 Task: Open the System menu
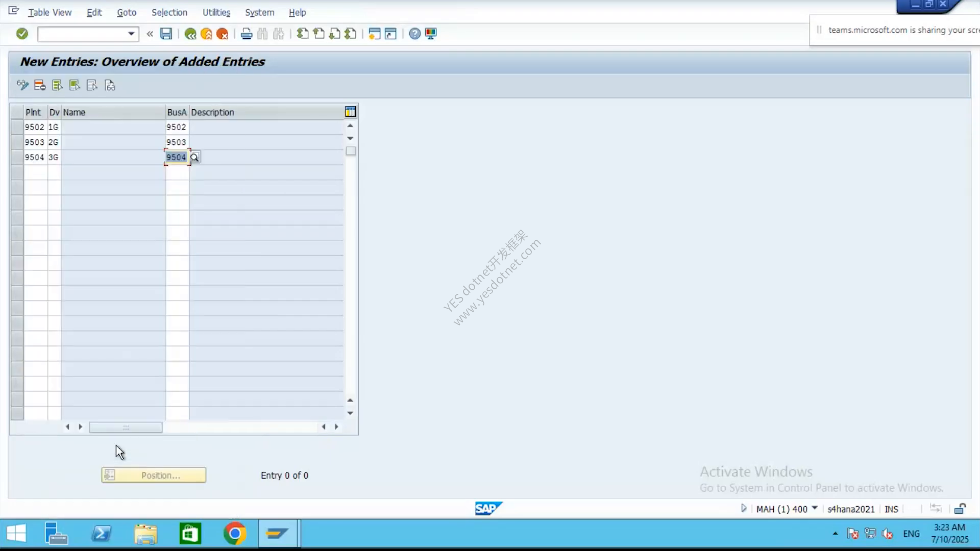260,12
